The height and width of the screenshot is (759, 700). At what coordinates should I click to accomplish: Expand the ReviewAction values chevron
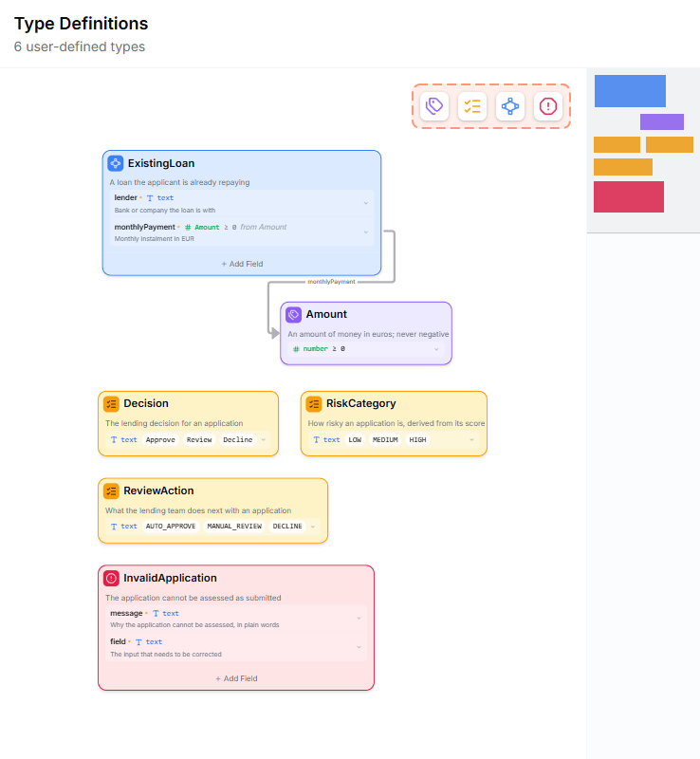coord(313,527)
